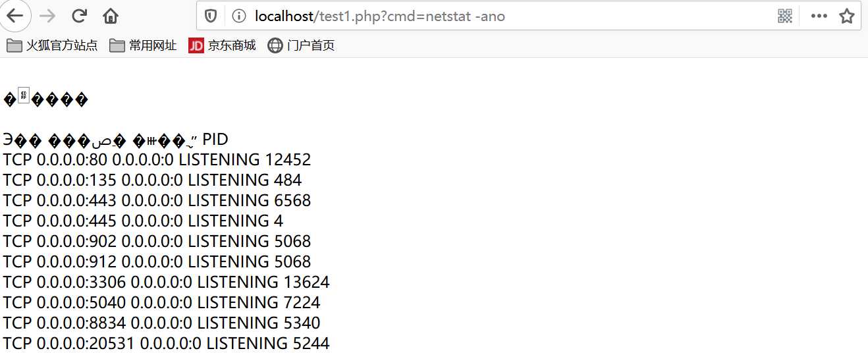This screenshot has width=868, height=353.
Task: Click the line with port 3306 listening
Action: click(166, 283)
